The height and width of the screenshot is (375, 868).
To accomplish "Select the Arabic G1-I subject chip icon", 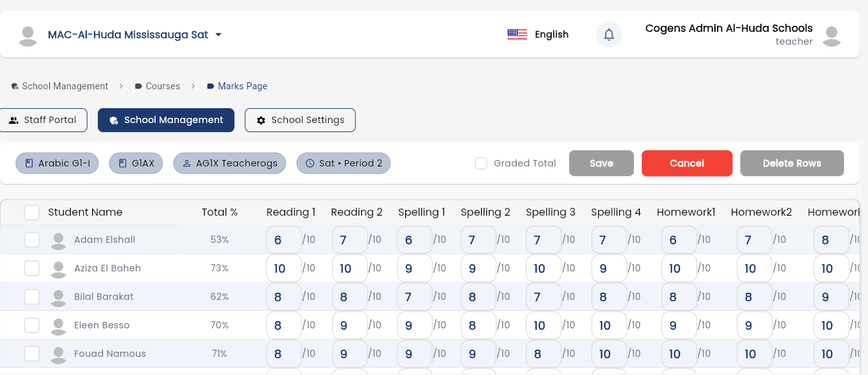I will pyautogui.click(x=29, y=163).
